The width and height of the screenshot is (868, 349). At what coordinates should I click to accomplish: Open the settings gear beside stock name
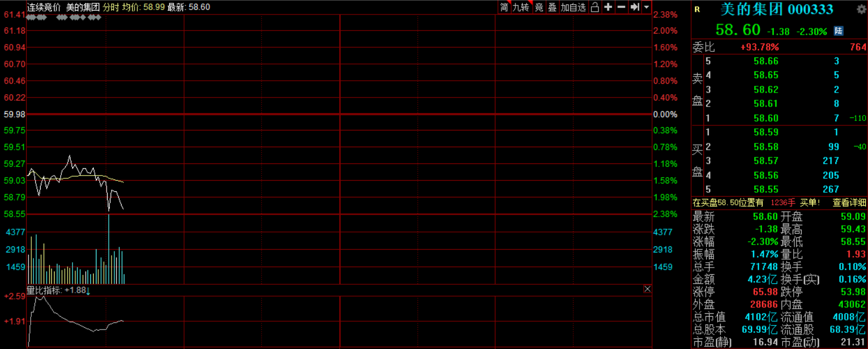click(861, 9)
